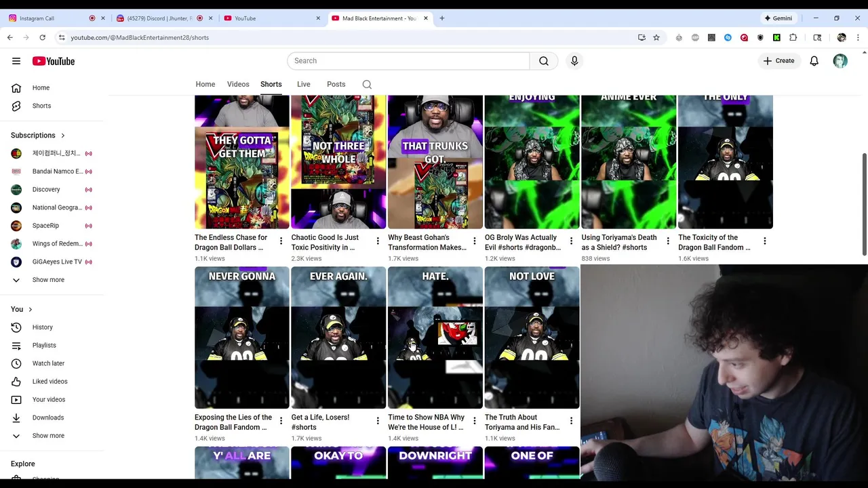Click the Create button
The width and height of the screenshot is (868, 488).
pos(778,61)
